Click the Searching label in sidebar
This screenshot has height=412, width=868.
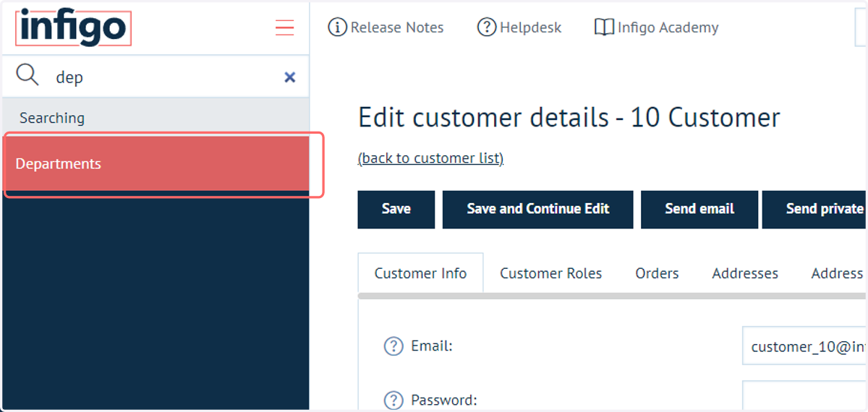point(52,118)
